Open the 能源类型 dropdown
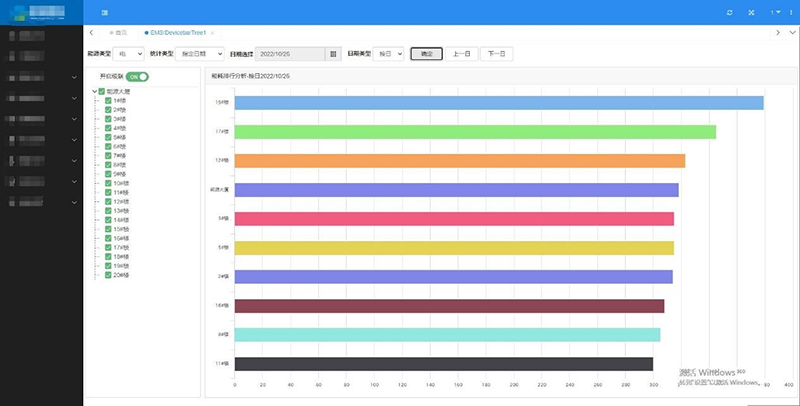This screenshot has height=406, width=800. pyautogui.click(x=130, y=54)
